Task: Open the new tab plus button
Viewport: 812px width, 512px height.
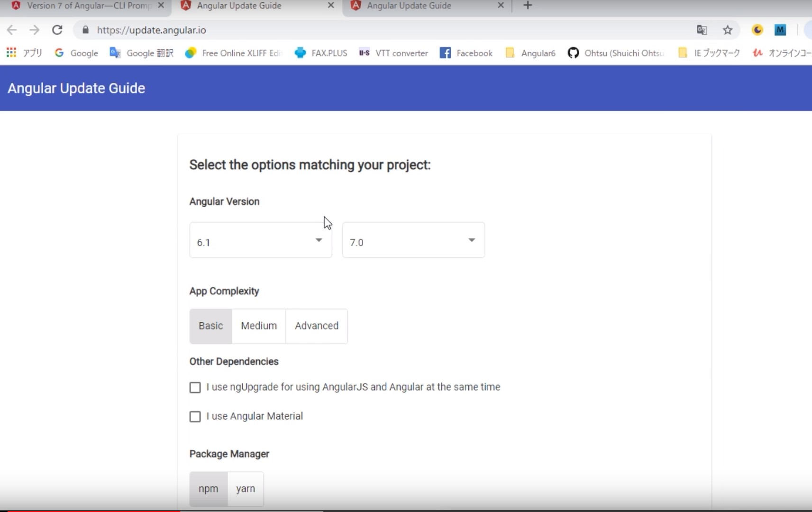Action: tap(528, 5)
